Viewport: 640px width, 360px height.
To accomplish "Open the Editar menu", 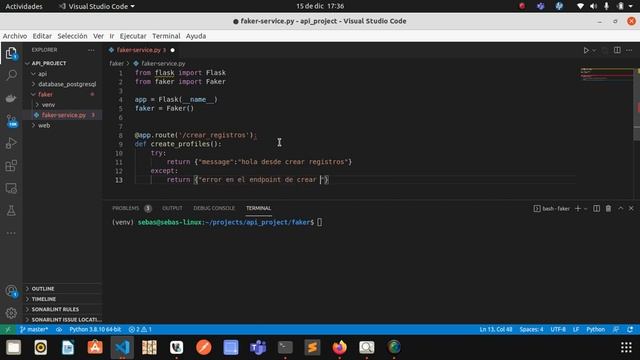I will [x=42, y=36].
